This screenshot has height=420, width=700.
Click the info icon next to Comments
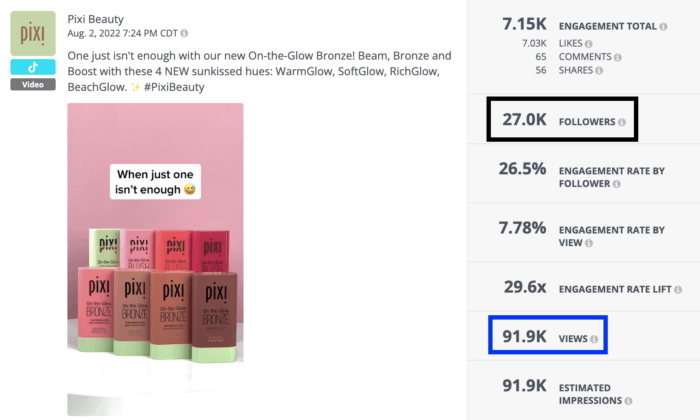click(x=616, y=58)
